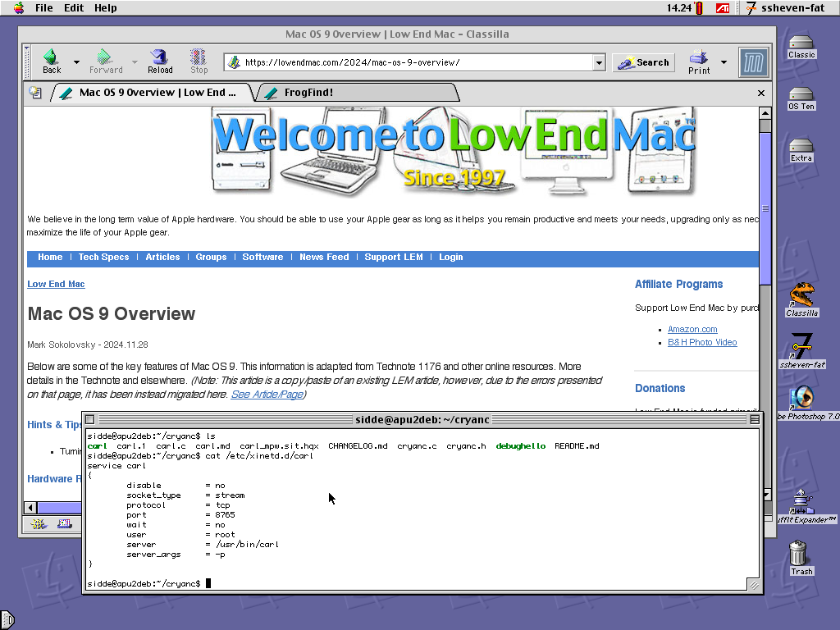Click the Classilla M throbber logo
840x630 pixels.
(x=753, y=62)
